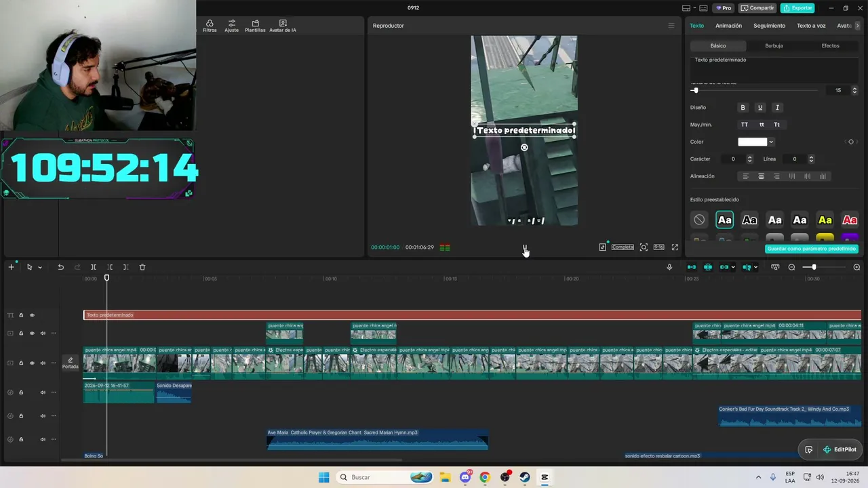The height and width of the screenshot is (488, 868).
Task: Mute the main video track speaker
Action: point(43,363)
